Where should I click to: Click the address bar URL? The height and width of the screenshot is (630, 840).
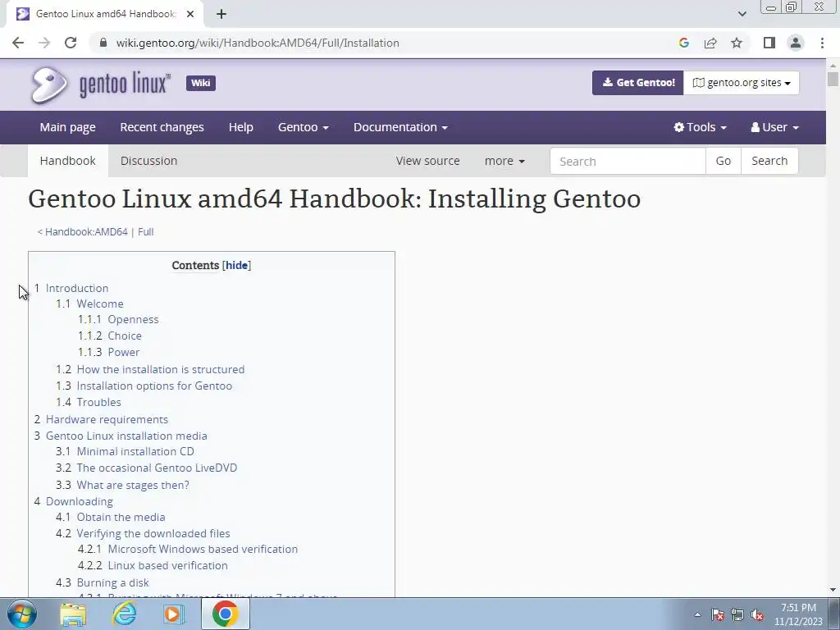click(x=258, y=43)
